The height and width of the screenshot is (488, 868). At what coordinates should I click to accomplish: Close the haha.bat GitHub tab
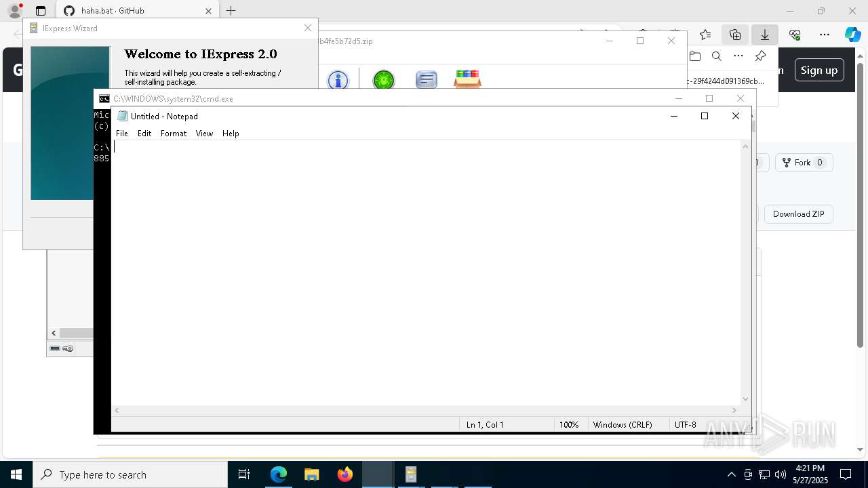(x=208, y=11)
